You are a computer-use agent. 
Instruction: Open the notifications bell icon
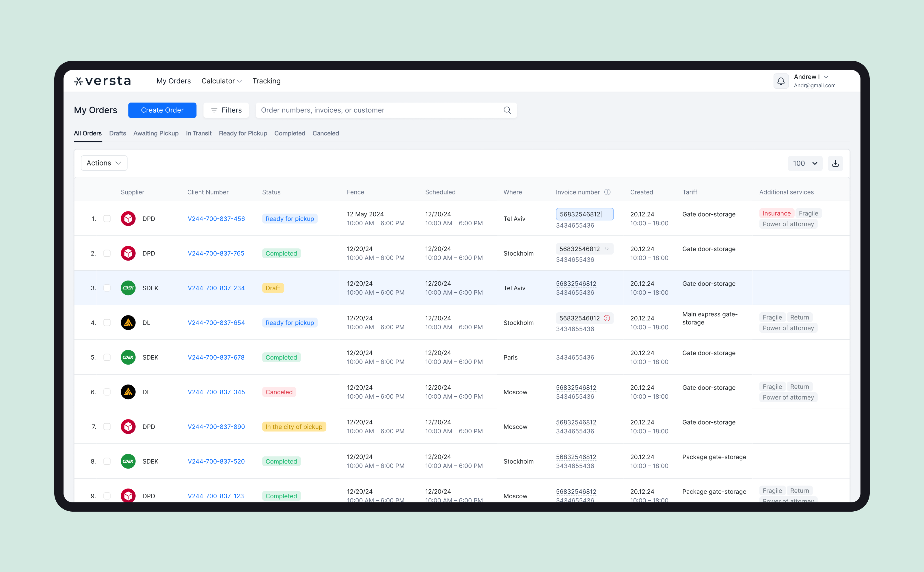(781, 81)
